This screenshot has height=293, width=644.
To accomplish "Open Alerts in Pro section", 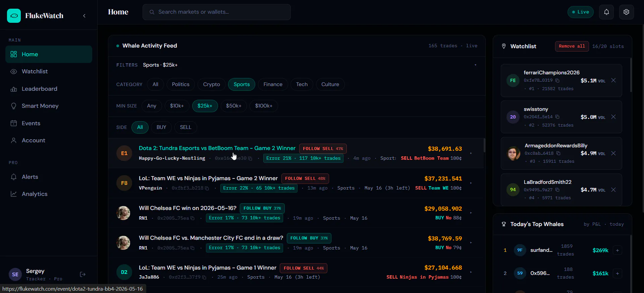I will click(49, 177).
